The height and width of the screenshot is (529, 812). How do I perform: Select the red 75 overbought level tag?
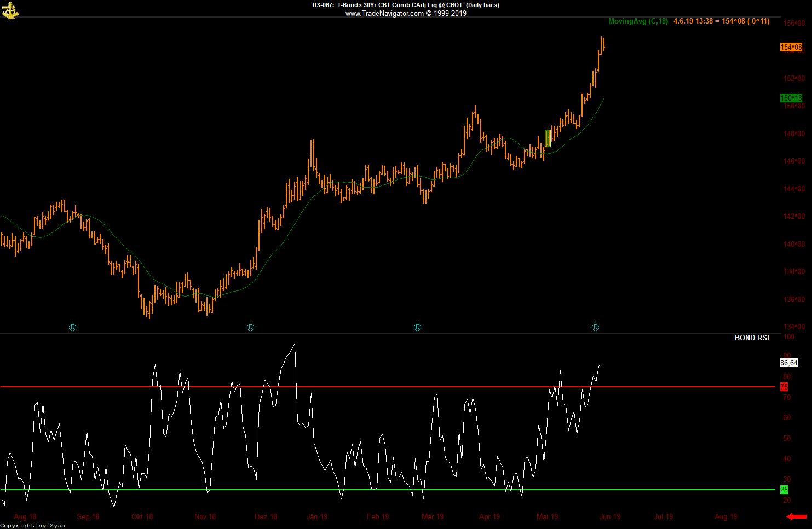coord(784,387)
